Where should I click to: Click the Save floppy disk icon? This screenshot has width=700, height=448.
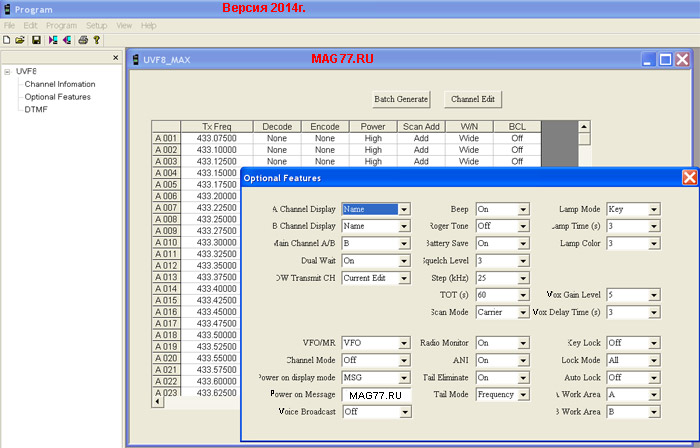pyautogui.click(x=36, y=40)
